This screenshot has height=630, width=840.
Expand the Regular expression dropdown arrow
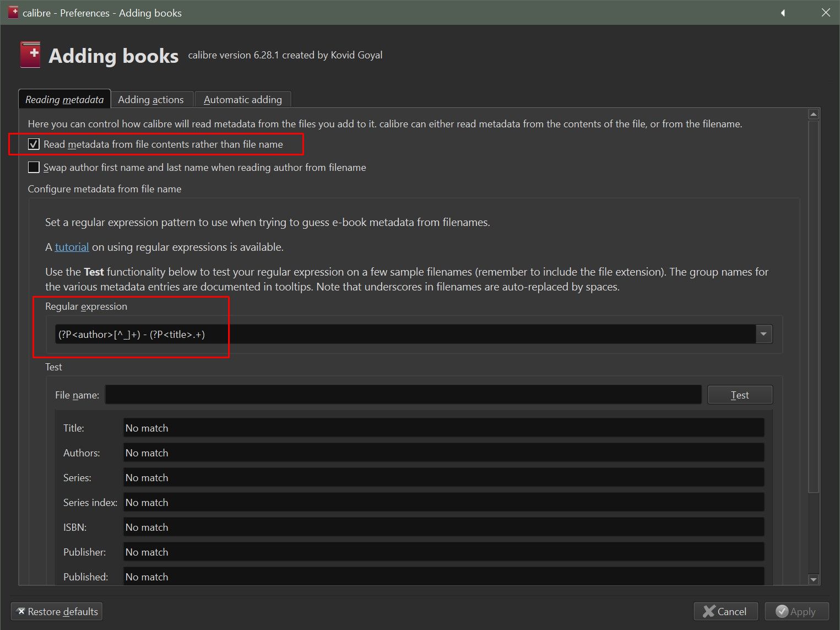click(x=763, y=334)
